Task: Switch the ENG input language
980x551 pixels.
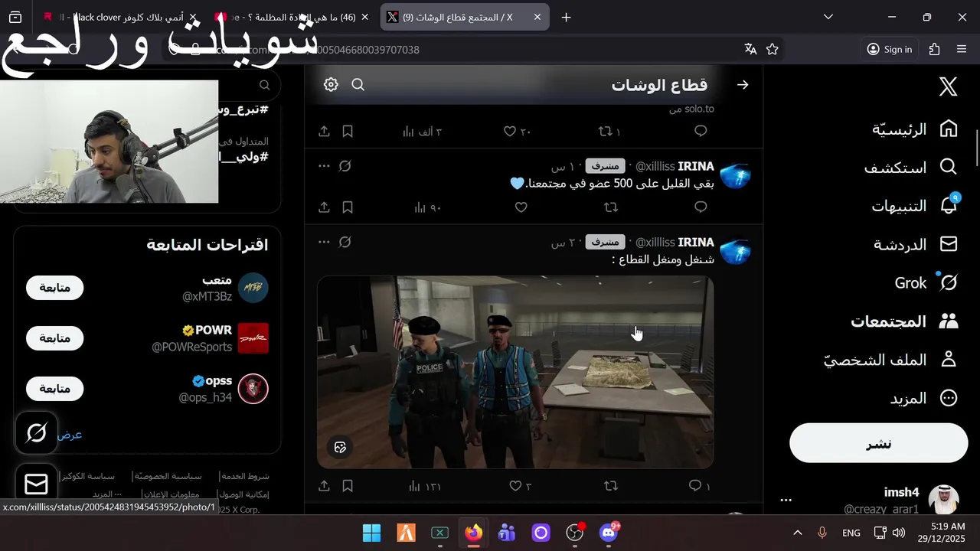Action: [851, 533]
